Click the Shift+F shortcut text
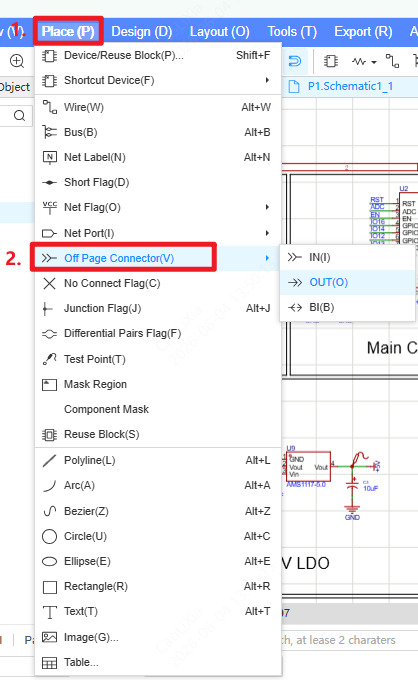The height and width of the screenshot is (680, 418). click(253, 56)
